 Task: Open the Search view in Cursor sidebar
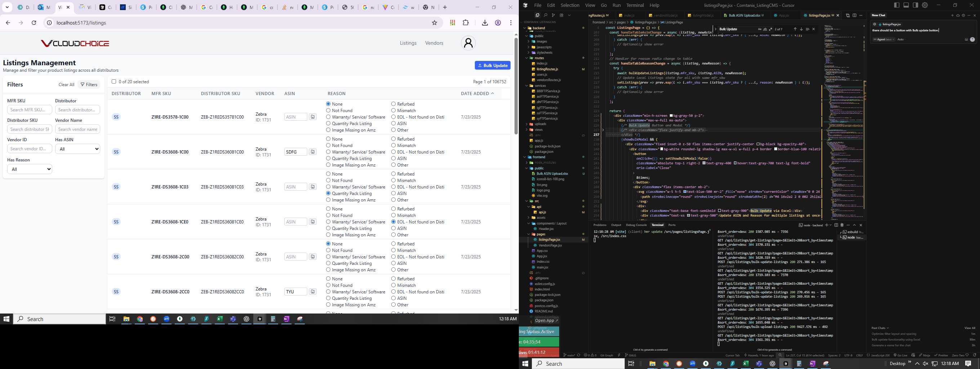pos(545,15)
